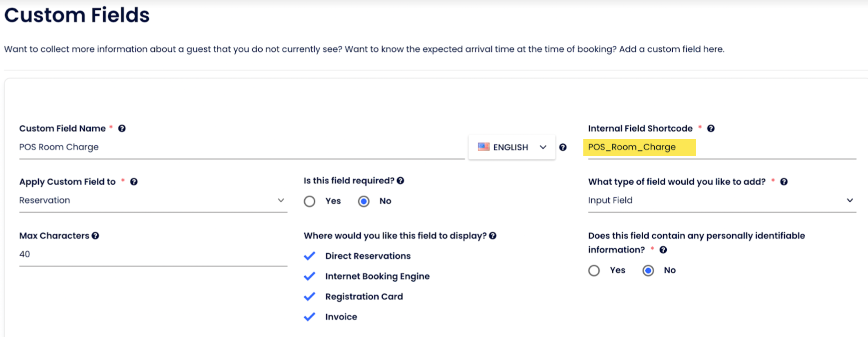The height and width of the screenshot is (337, 868).
Task: Click help icon next to field type question
Action: [x=784, y=182]
